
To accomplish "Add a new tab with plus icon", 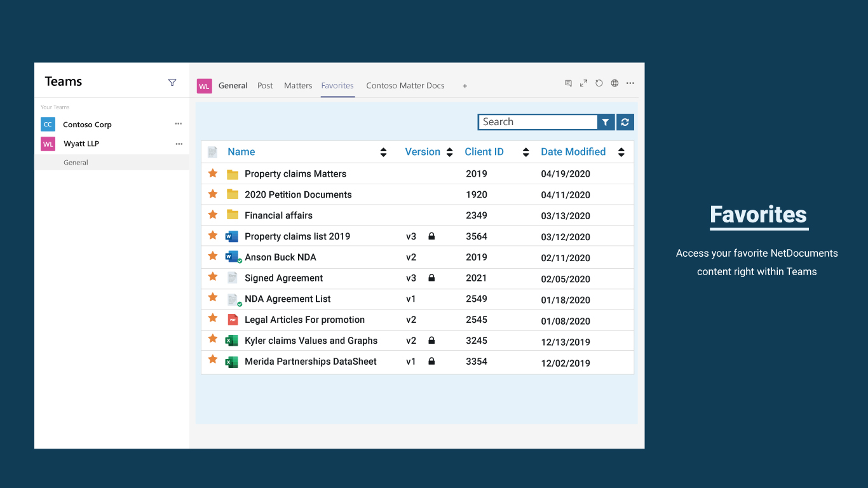I will pos(465,86).
